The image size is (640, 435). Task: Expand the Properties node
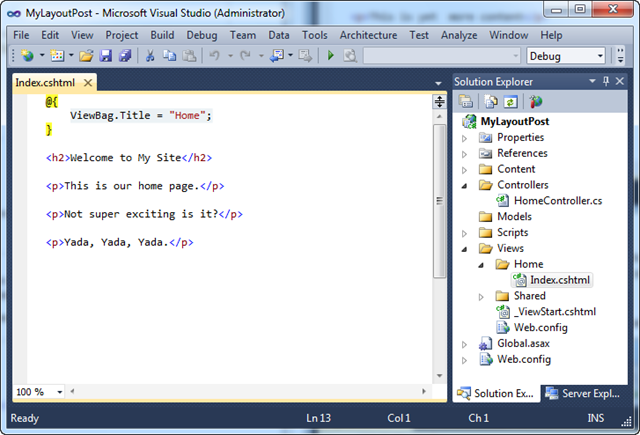(464, 138)
